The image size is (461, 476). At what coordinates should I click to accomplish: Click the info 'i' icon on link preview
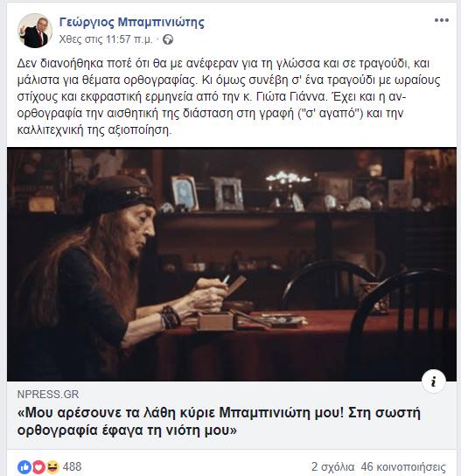(x=434, y=381)
